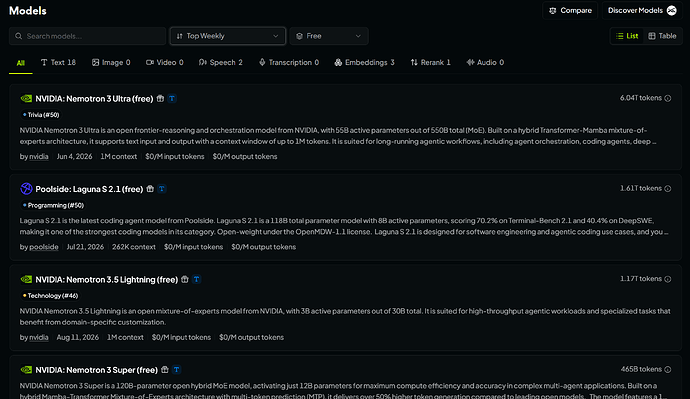This screenshot has height=399, width=690.
Task: Select the Embeddings 3 tab
Action: tap(364, 62)
